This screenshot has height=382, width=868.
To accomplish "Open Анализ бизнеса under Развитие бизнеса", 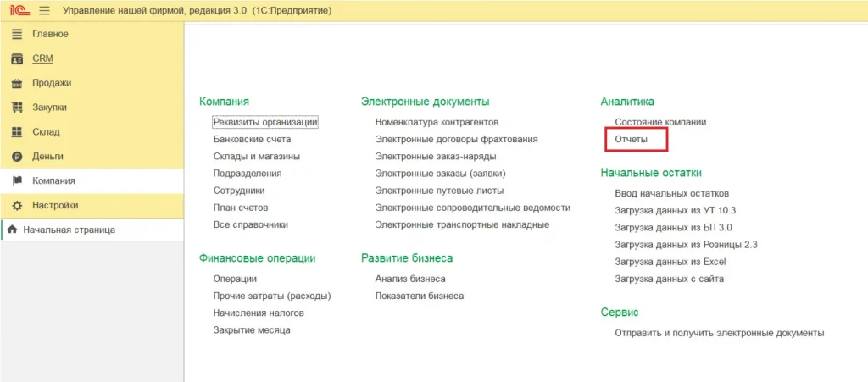I will pos(410,279).
